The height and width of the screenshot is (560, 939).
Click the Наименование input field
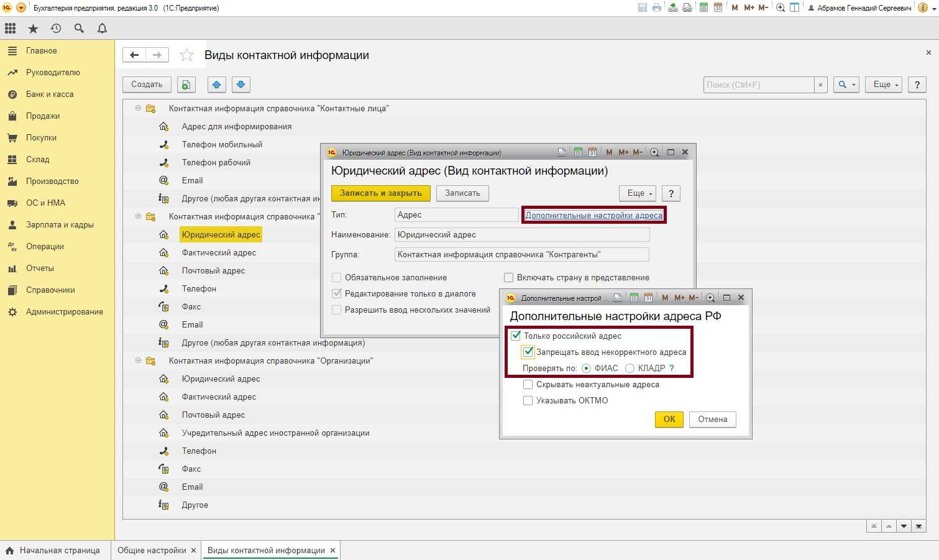click(522, 235)
